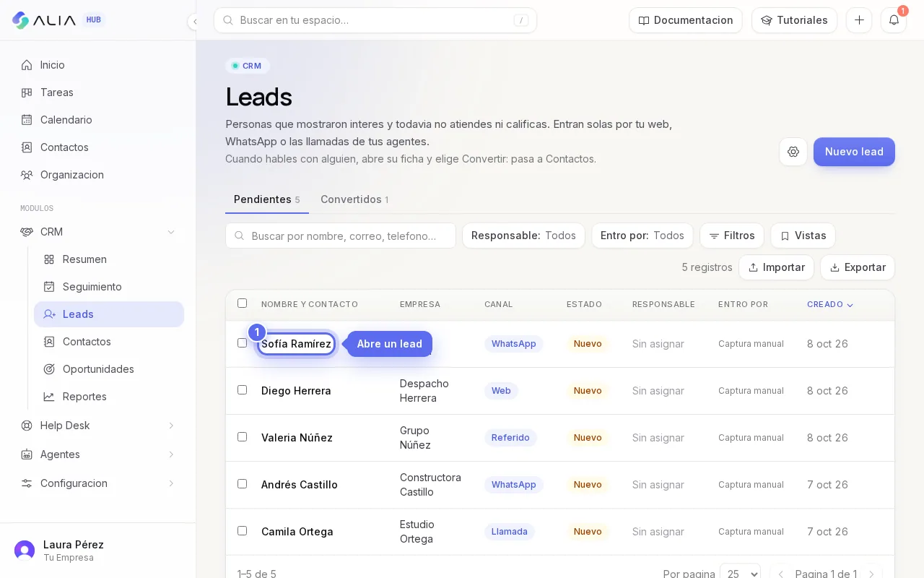Open the Vistas saved views menu
Viewport: 924px width, 578px height.
pyautogui.click(x=803, y=236)
